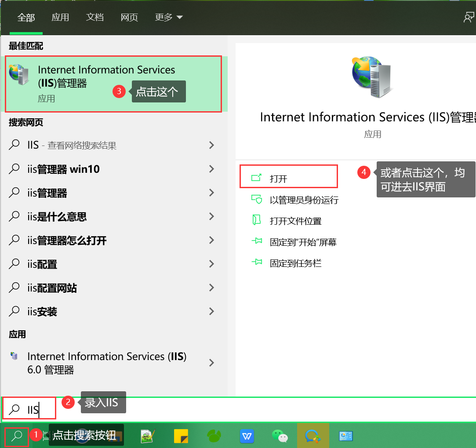The height and width of the screenshot is (448, 476).
Task: Click the 打开 open icon
Action: pos(256,178)
